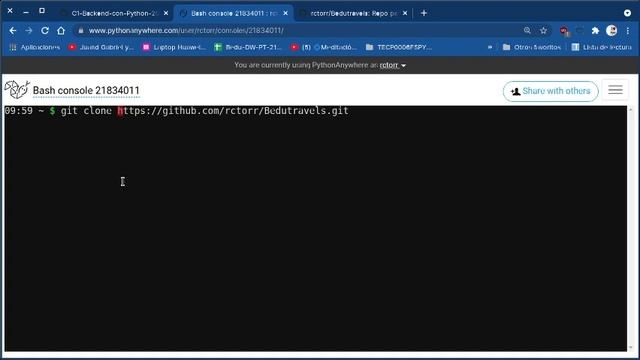Open the Aplicaciones apps grid bookmark
Image resolution: width=640 pixels, height=360 pixels.
point(35,47)
